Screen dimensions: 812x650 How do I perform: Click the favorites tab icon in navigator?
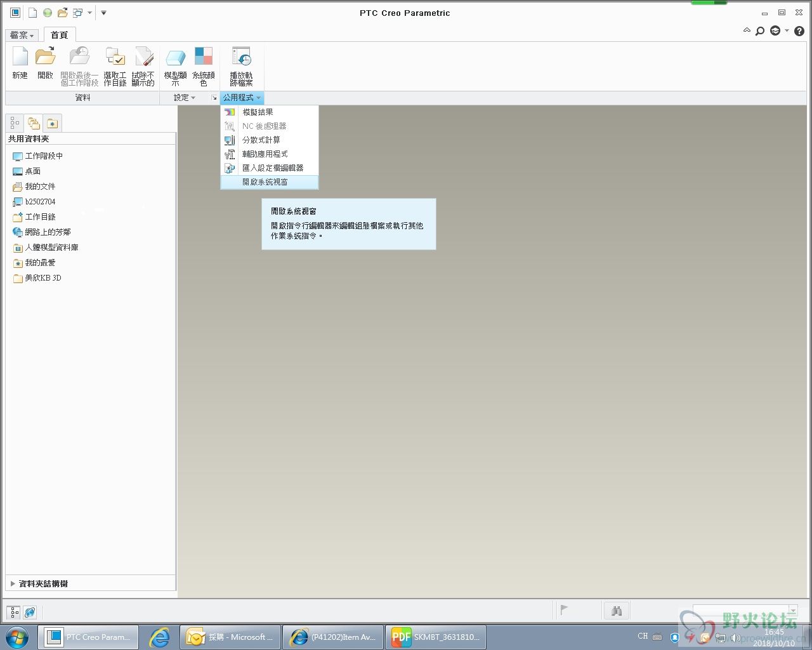pyautogui.click(x=53, y=123)
